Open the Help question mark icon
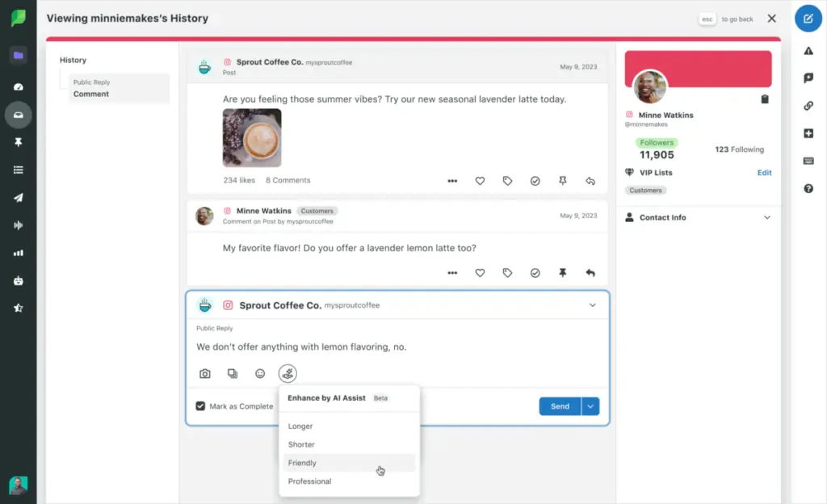Viewport: 827px width, 504px height. [808, 188]
